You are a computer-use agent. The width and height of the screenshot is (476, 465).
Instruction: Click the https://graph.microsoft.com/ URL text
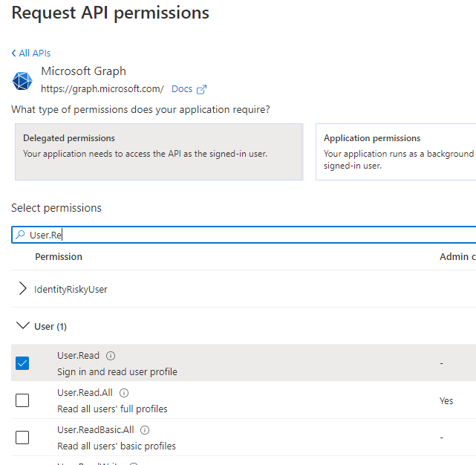tap(102, 89)
